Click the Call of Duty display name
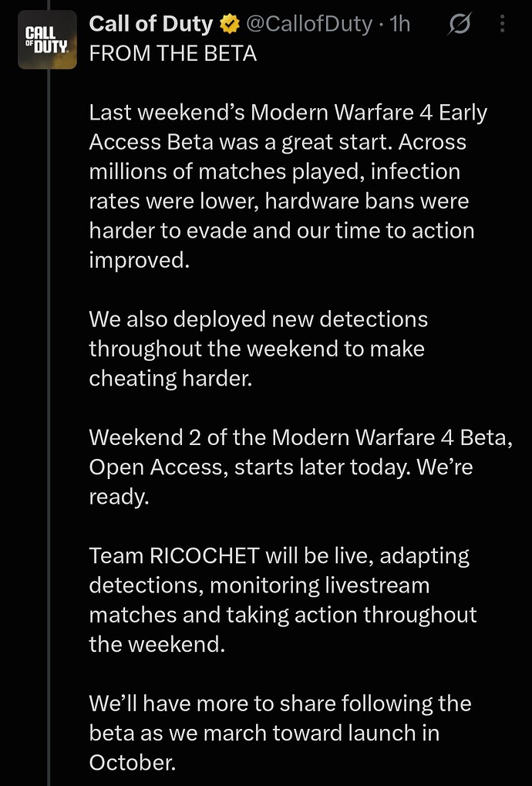Screen dimensions: 532x786 pyautogui.click(x=151, y=24)
